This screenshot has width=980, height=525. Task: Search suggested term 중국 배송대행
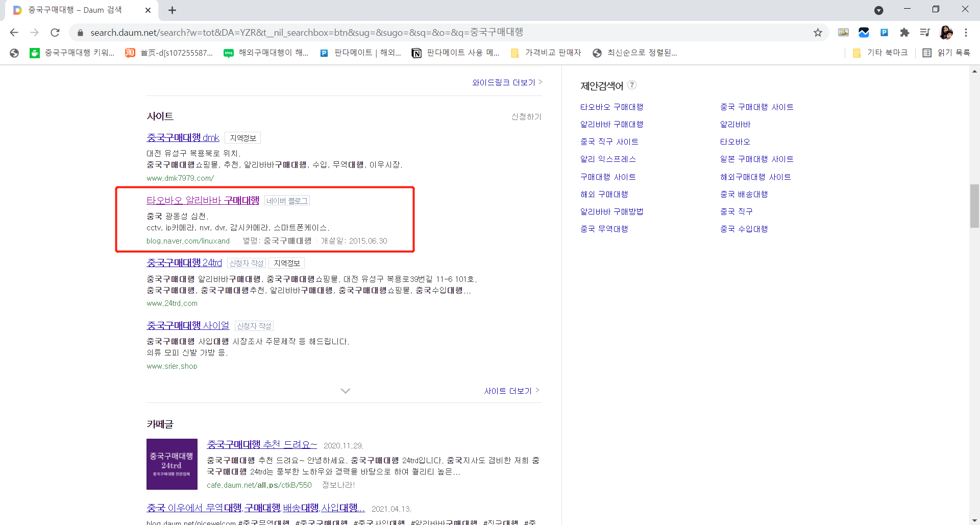[x=744, y=194]
